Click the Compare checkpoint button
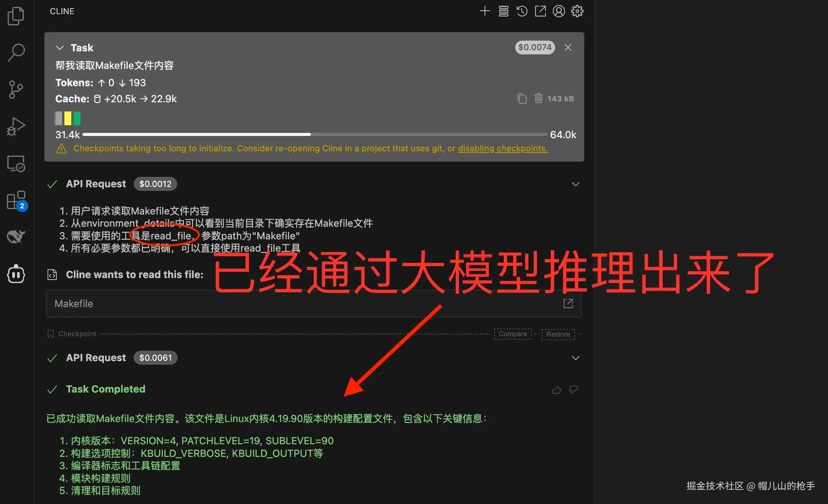The height and width of the screenshot is (504, 828). pyautogui.click(x=513, y=334)
